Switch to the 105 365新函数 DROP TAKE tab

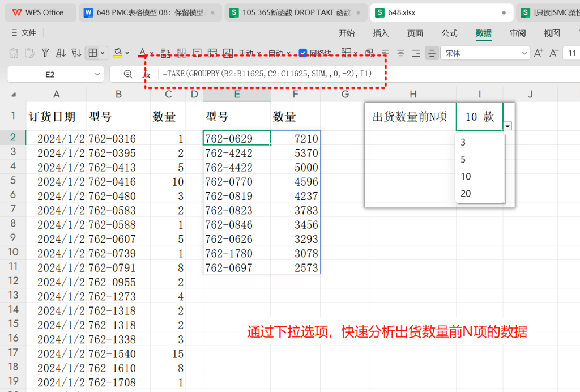[x=296, y=12]
